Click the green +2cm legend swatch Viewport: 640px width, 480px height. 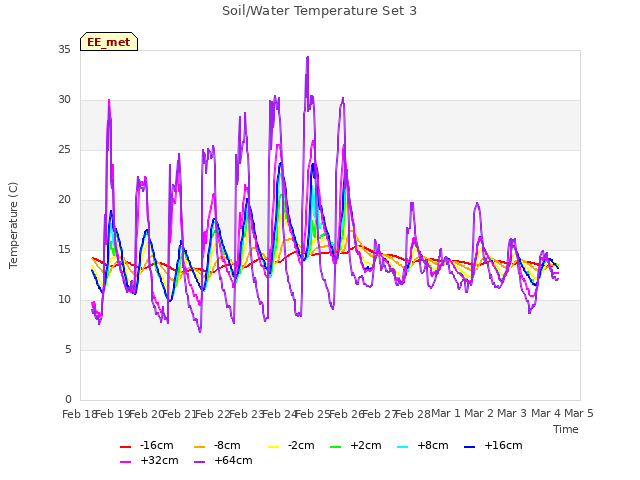(335, 447)
